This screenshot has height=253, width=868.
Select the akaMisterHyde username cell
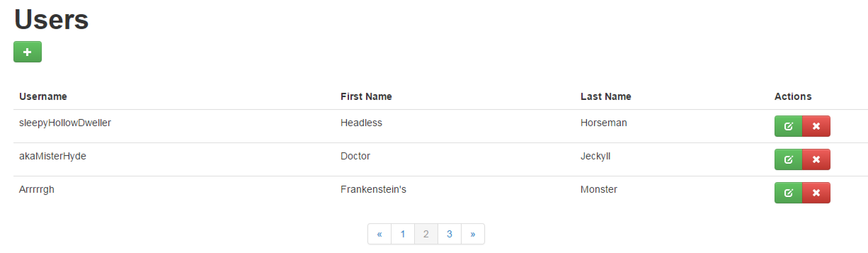point(53,156)
